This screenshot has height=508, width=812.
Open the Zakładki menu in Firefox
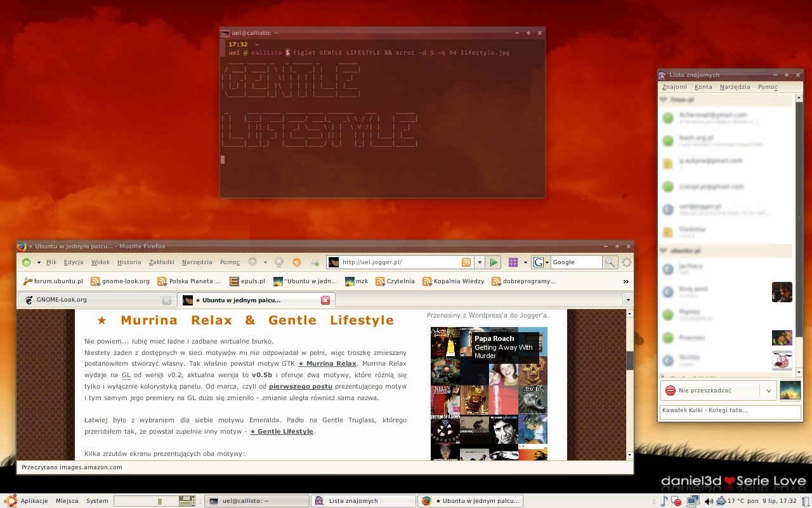(161, 262)
